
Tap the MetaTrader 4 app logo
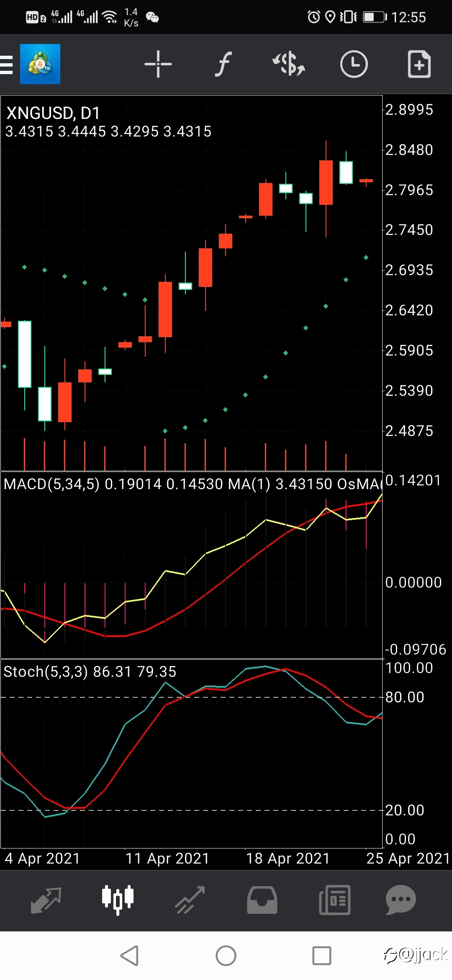tap(40, 64)
